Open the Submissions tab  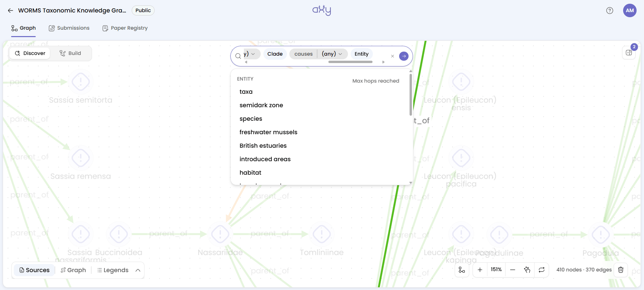click(x=69, y=28)
